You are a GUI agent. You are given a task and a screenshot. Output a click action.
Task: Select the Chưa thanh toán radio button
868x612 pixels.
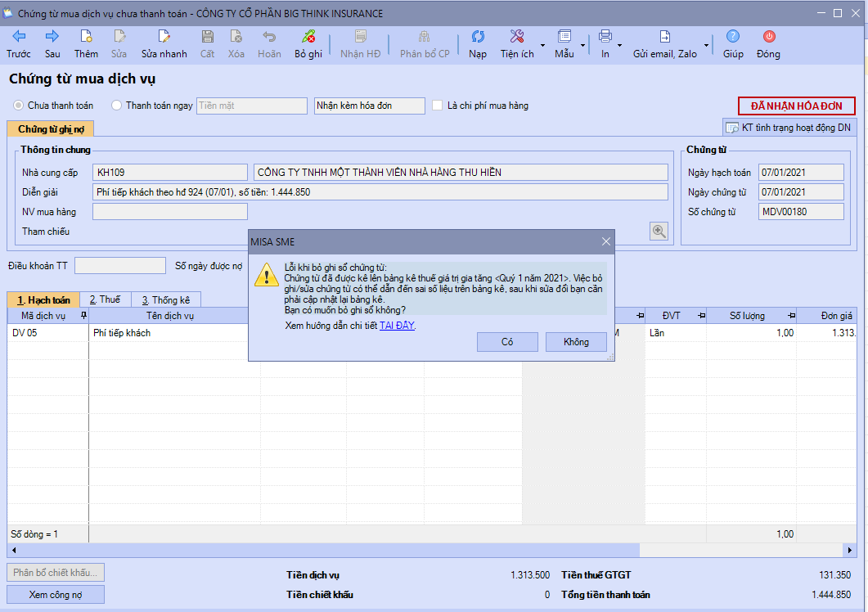pyautogui.click(x=18, y=106)
